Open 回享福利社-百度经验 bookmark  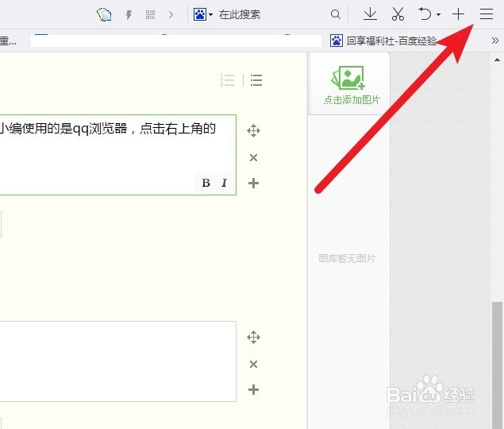point(383,41)
